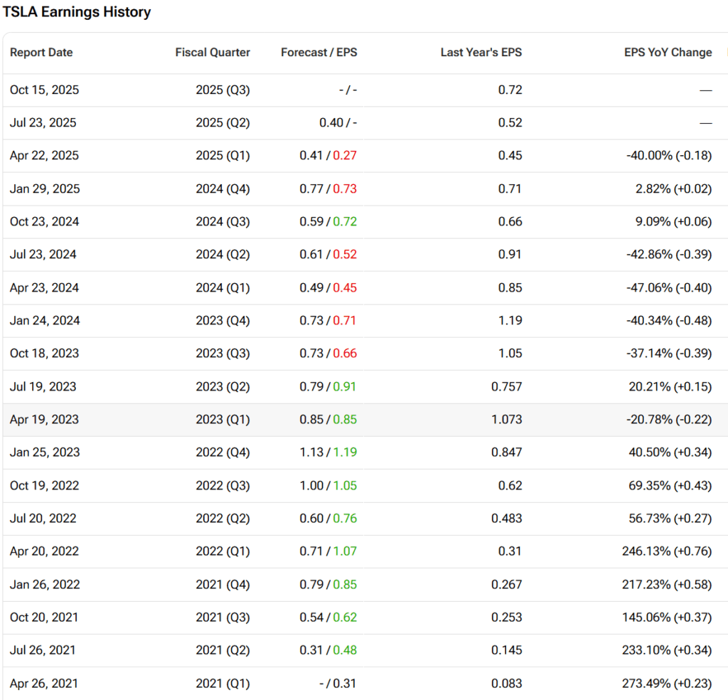728x700 pixels.
Task: Click the 2022 (Q2) fiscal quarter cell
Action: 223,519
